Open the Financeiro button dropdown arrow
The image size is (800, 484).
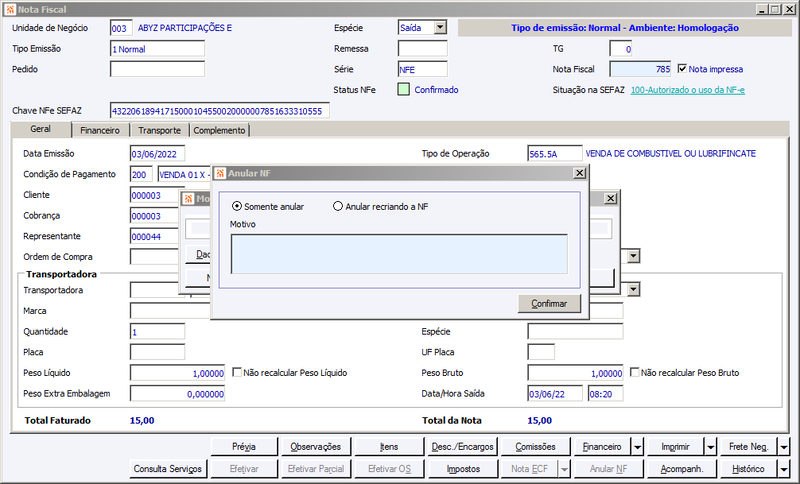[x=638, y=447]
